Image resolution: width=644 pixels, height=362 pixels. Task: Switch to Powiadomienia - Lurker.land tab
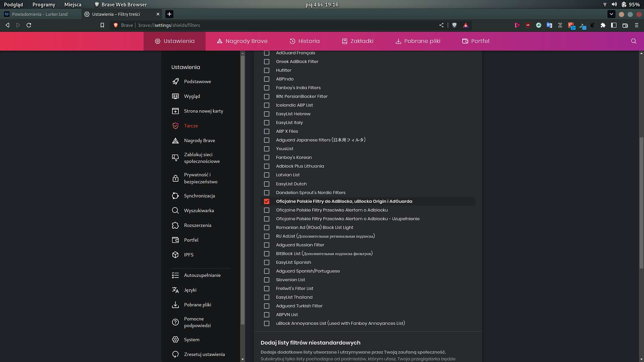tap(40, 14)
